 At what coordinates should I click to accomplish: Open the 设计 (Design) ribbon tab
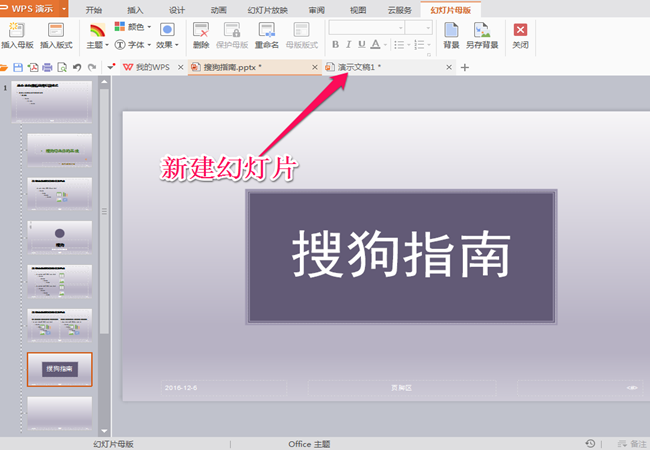point(177,10)
